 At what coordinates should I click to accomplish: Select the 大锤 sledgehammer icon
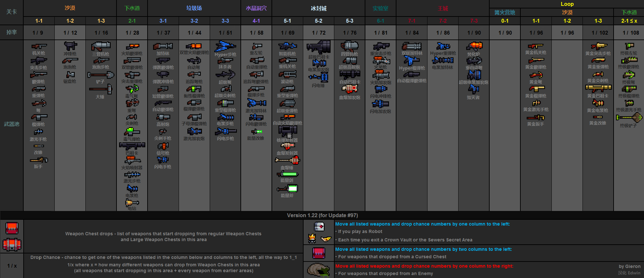(101, 89)
